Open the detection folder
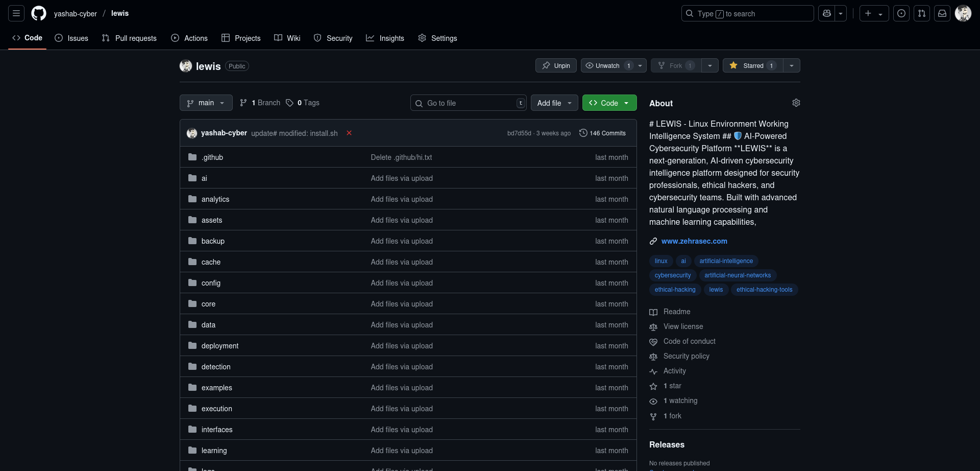This screenshot has width=980, height=471. (x=216, y=367)
